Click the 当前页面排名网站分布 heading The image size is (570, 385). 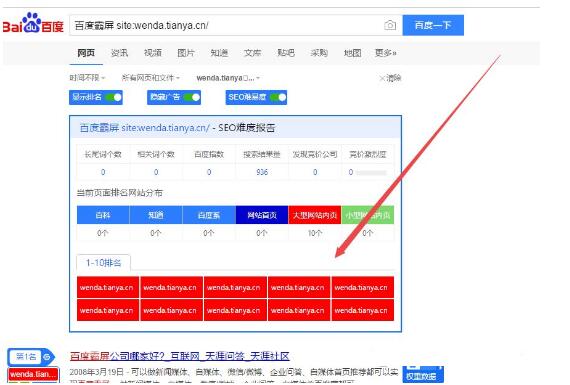(x=119, y=193)
